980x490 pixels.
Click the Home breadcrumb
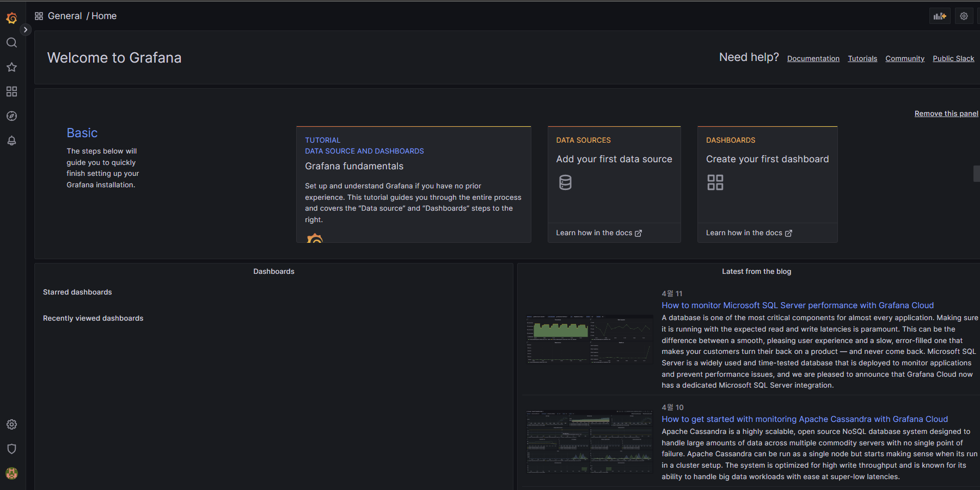coord(104,16)
